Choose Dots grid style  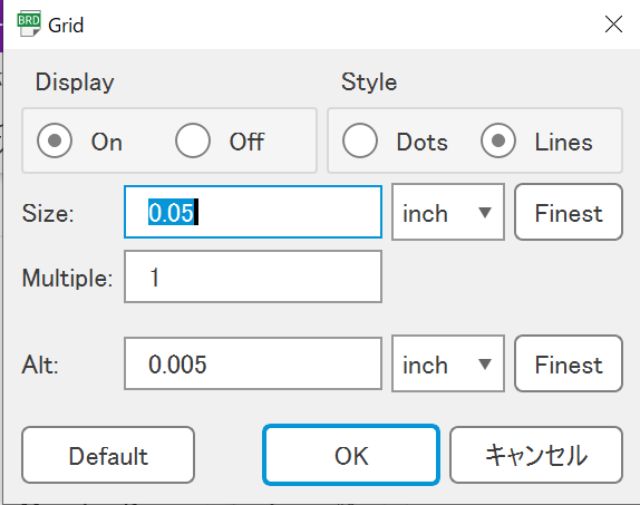coord(360,141)
